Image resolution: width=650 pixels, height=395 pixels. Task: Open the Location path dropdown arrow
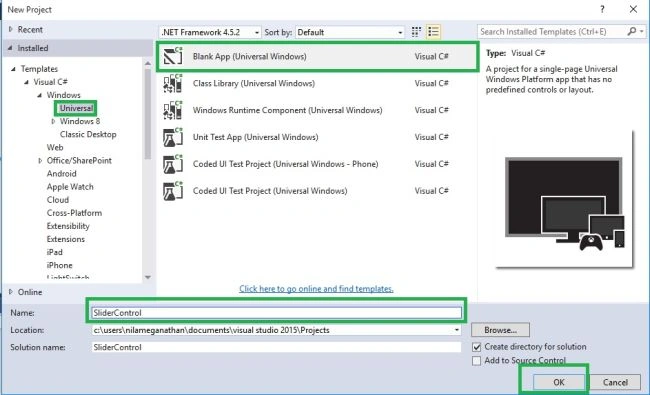(457, 330)
